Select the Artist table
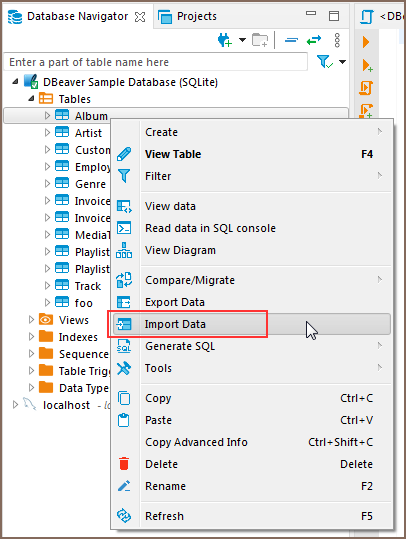406x539 pixels. click(88, 133)
